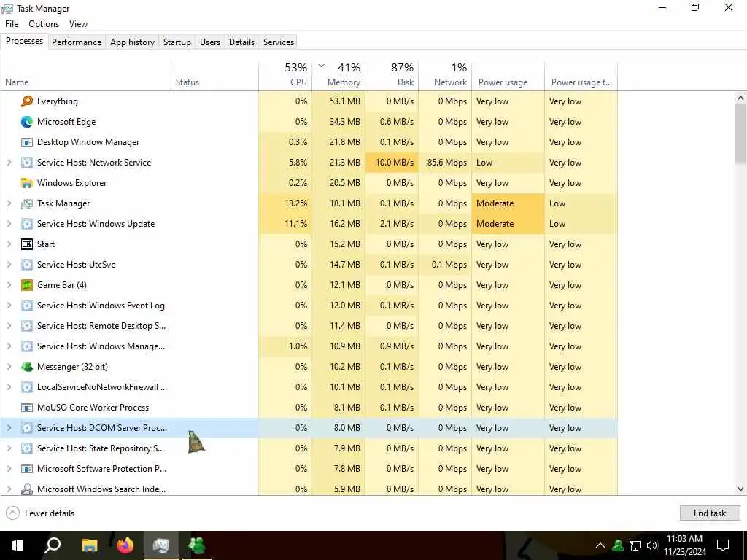Click the Windows Explorer folder icon
Image resolution: width=747 pixels, height=560 pixels.
(x=27, y=183)
